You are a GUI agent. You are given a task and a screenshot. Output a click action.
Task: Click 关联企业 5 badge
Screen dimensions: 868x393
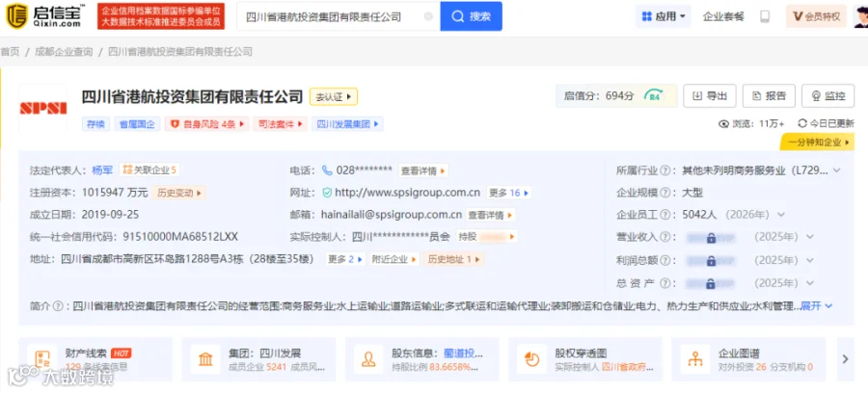point(149,170)
